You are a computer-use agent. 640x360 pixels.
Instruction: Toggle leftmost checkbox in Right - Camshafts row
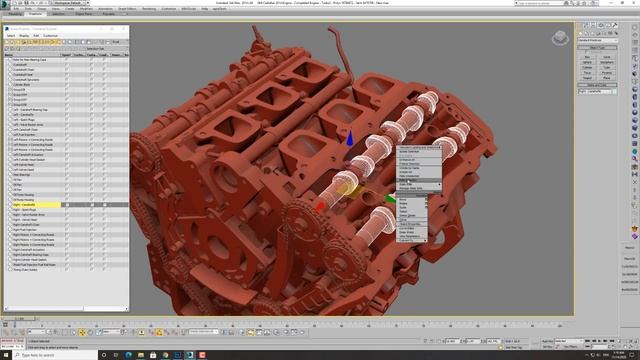click(x=67, y=204)
